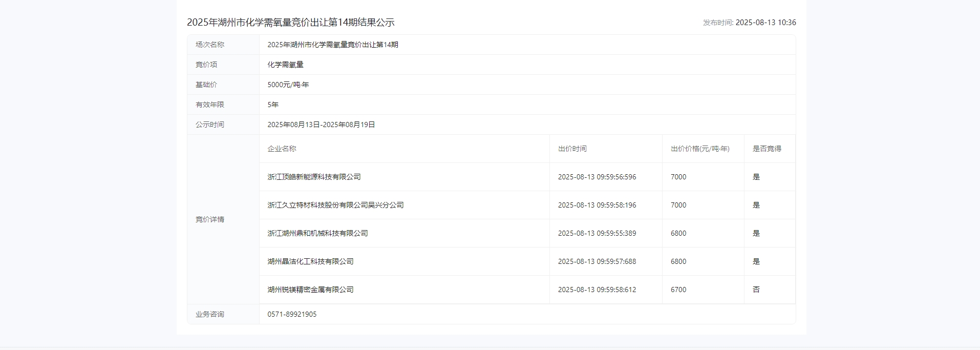980x350 pixels.
Task: Click company name 湖州晶洁化工科技有限公司
Action: point(310,261)
